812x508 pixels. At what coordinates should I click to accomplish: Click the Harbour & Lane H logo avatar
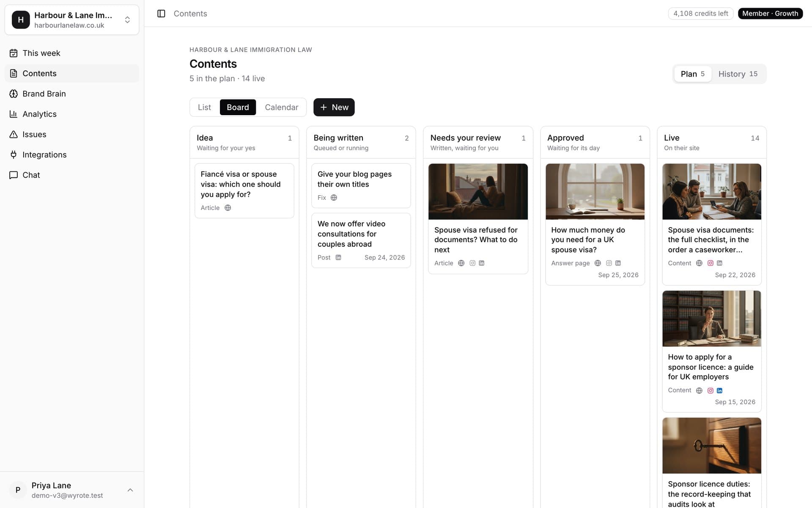pyautogui.click(x=21, y=20)
